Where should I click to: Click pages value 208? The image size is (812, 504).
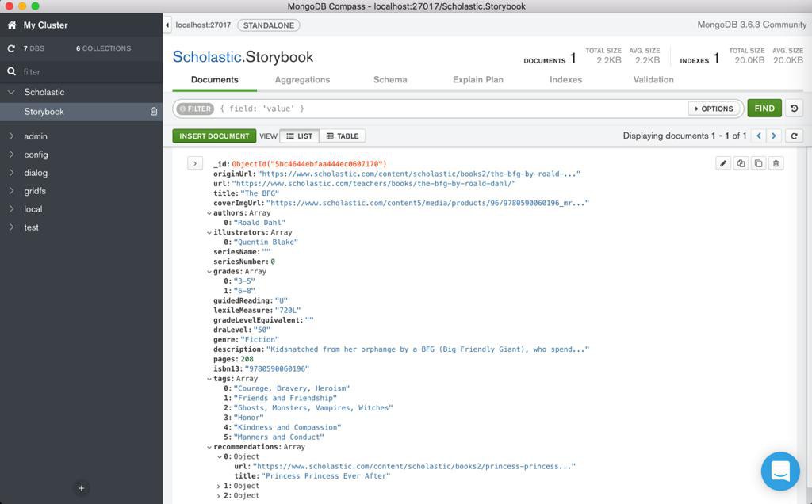247,359
